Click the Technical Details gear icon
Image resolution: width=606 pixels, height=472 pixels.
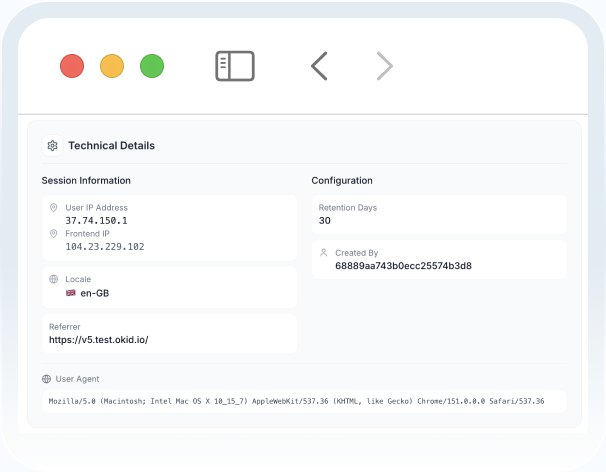53,146
